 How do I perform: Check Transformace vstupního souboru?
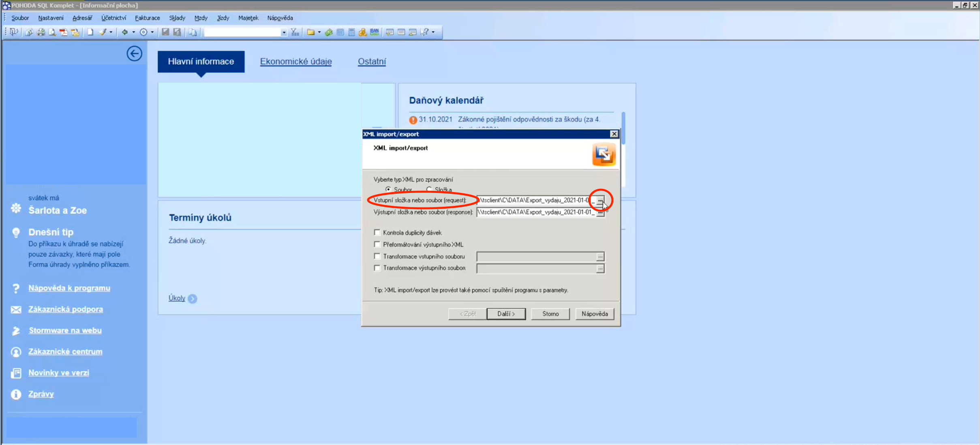377,256
